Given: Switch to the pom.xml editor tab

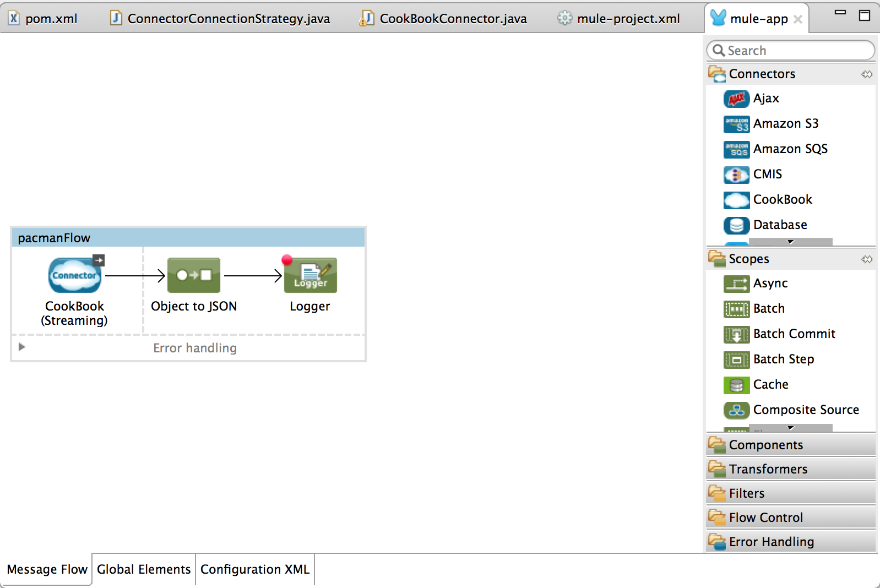Looking at the screenshot, I should (x=44, y=19).
